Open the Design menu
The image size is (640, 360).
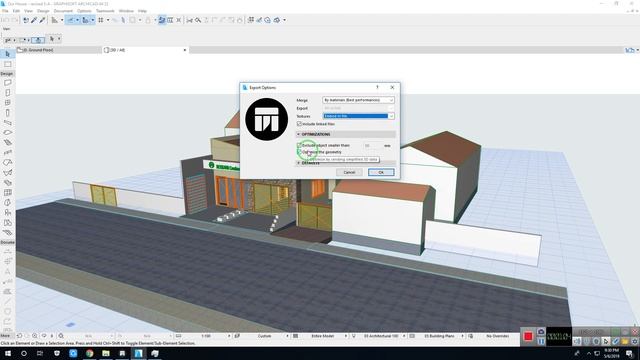point(43,11)
